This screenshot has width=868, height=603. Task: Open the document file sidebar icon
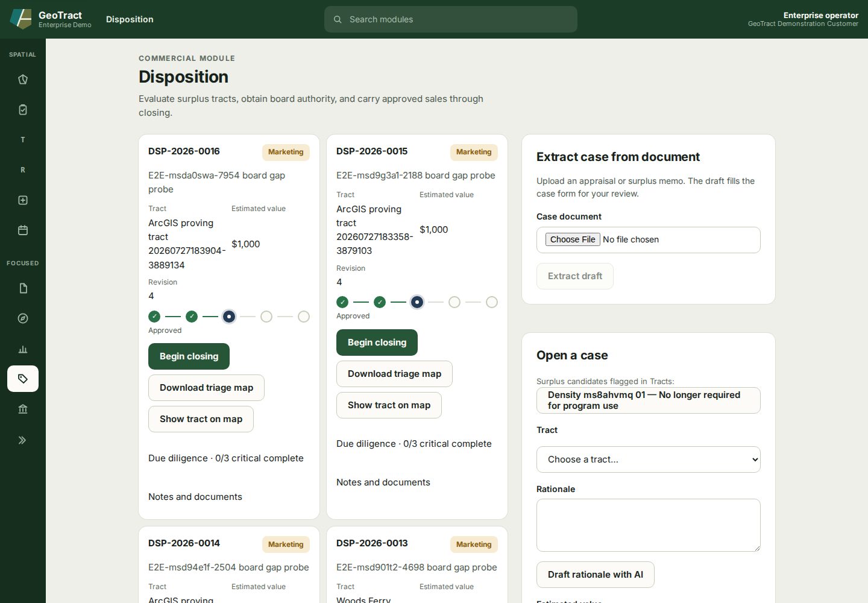(x=23, y=288)
